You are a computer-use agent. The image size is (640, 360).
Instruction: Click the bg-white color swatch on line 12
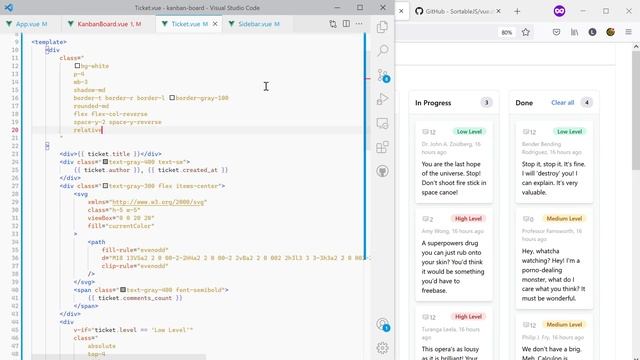click(77, 66)
